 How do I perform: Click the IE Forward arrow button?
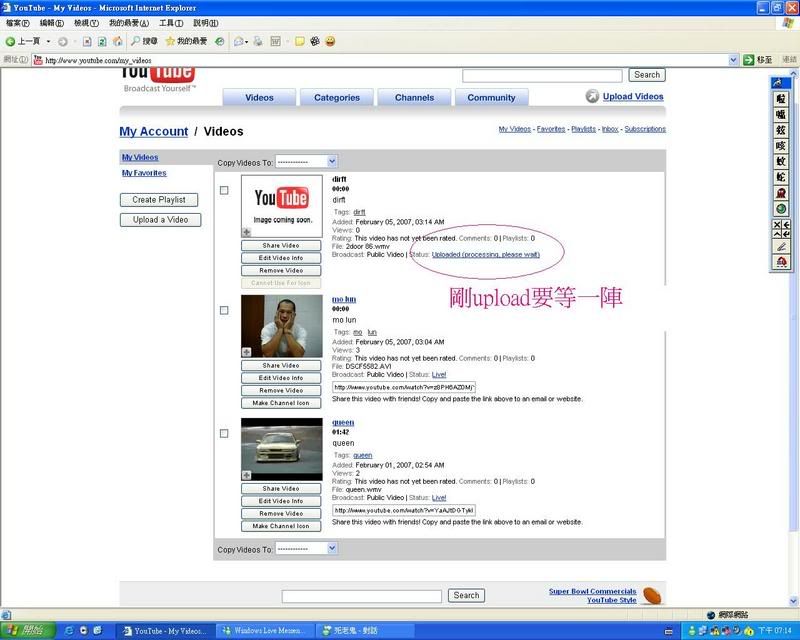(63, 41)
